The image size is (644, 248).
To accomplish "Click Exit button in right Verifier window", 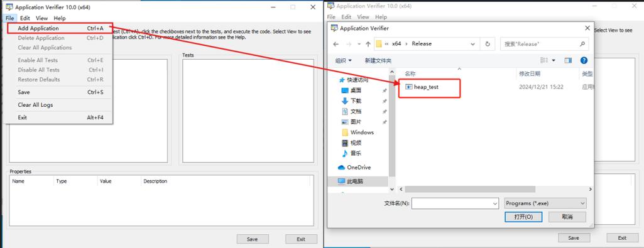I will 622,238.
